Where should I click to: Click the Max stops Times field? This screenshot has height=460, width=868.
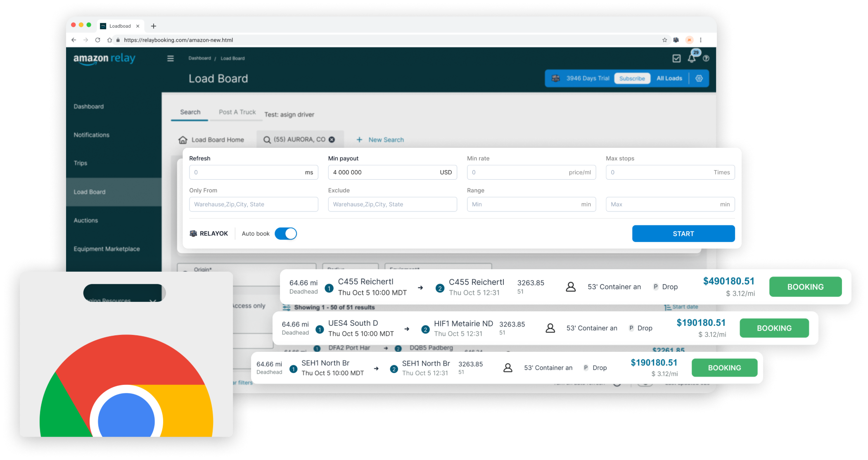click(670, 172)
